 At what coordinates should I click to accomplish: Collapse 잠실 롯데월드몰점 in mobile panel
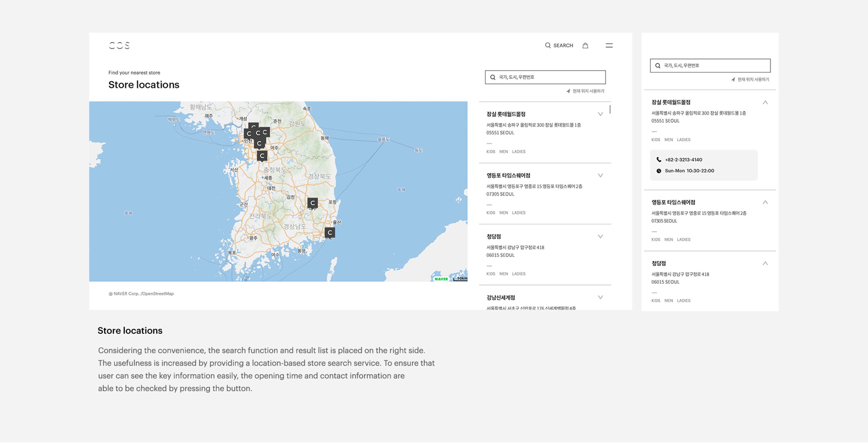[x=765, y=102]
